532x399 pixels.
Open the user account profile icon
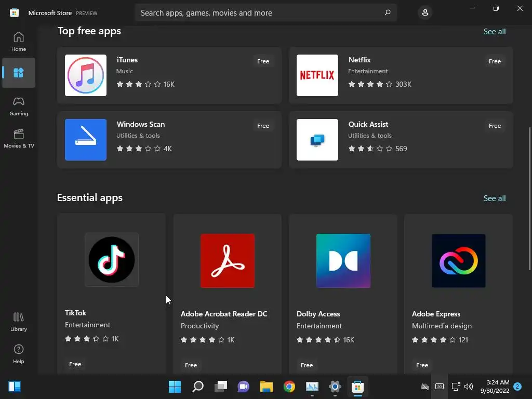tap(425, 13)
